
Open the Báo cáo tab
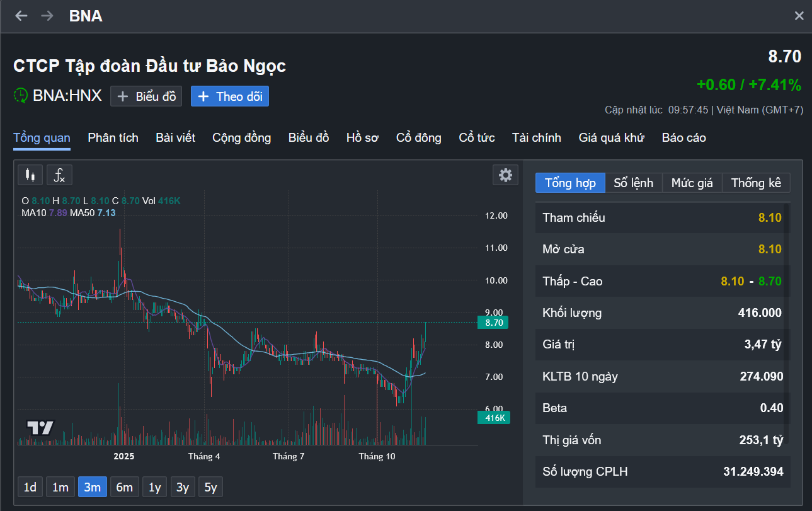(684, 138)
